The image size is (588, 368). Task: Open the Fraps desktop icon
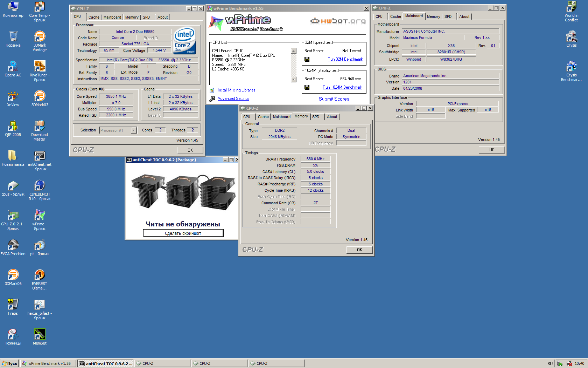click(x=13, y=305)
